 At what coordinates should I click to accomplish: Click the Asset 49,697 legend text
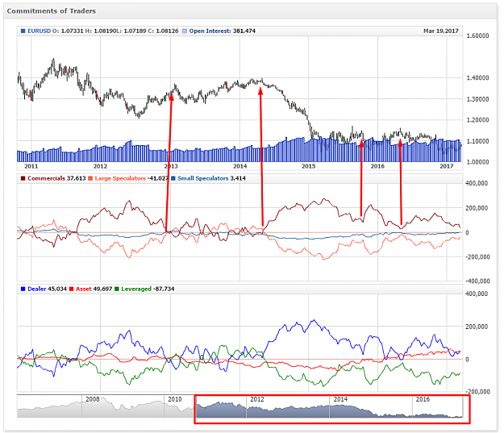click(x=94, y=289)
